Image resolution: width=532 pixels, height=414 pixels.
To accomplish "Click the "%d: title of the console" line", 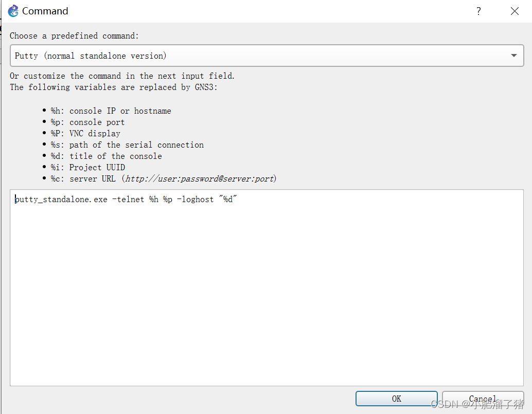I will (x=106, y=156).
